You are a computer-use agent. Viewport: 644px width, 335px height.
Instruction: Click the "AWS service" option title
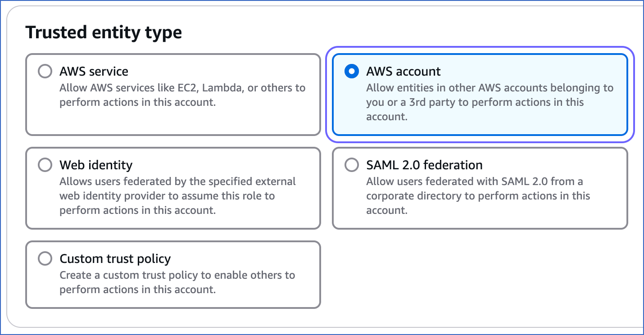(94, 72)
